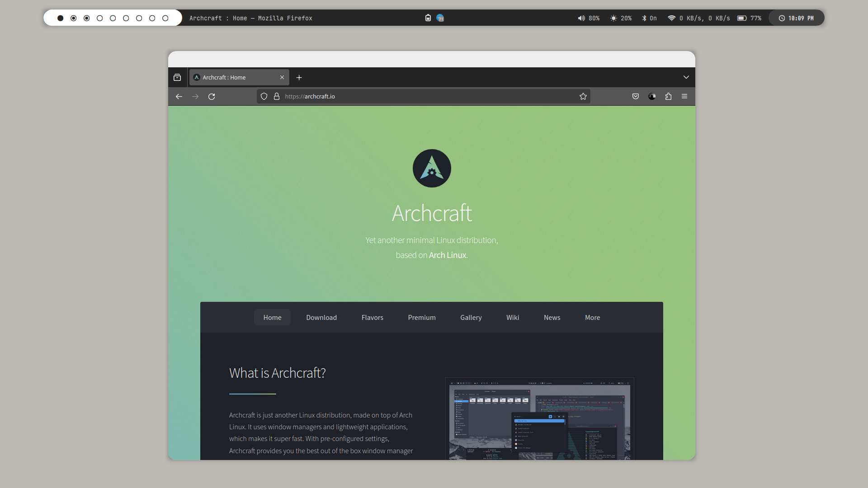
Task: Open the Firefox hamburger application menu
Action: tap(684, 96)
